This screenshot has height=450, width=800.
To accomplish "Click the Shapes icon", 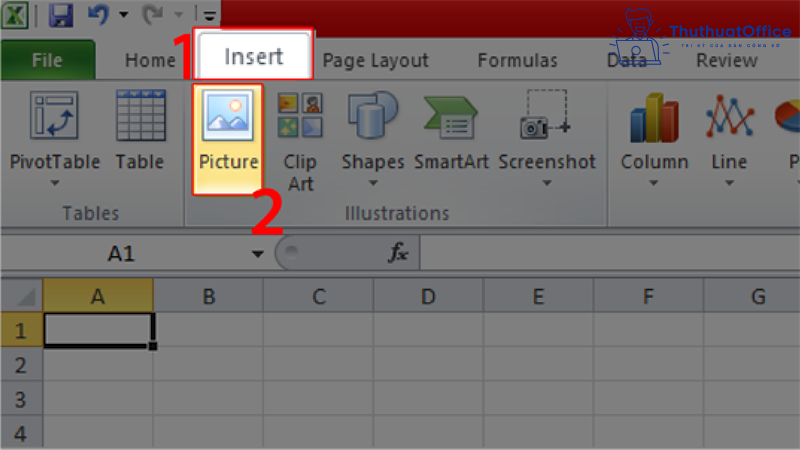I will click(373, 117).
